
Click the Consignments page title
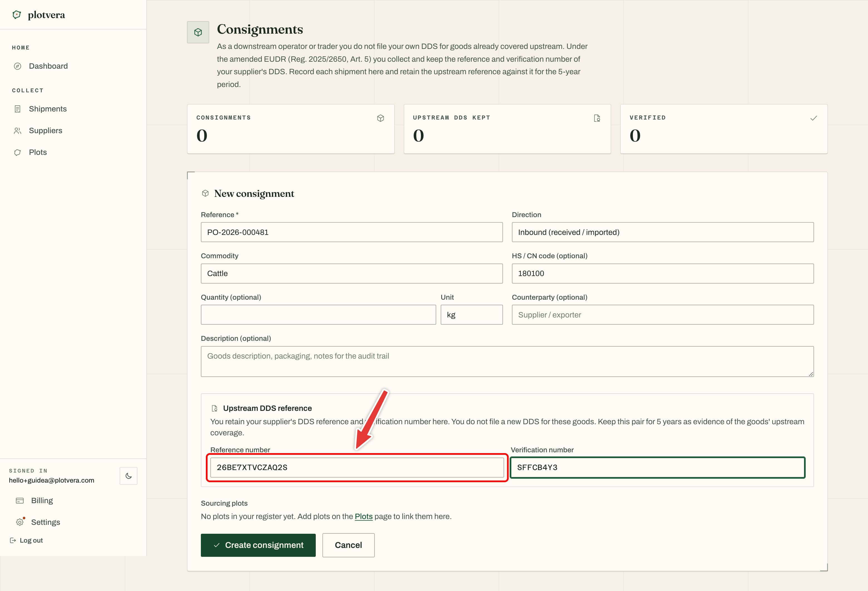coord(260,29)
